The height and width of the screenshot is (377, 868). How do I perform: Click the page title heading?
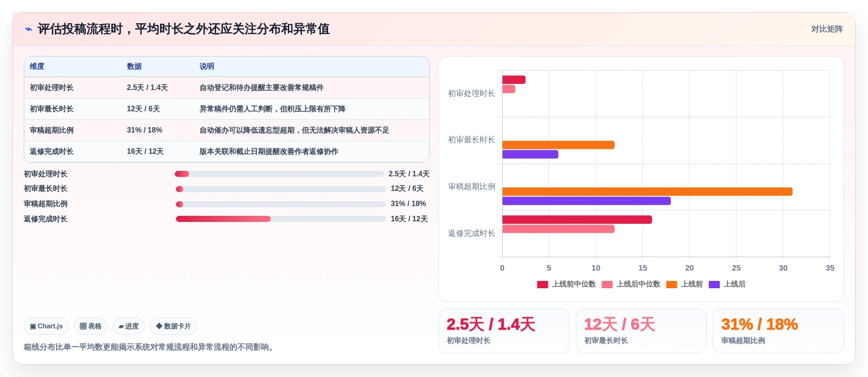tap(184, 29)
